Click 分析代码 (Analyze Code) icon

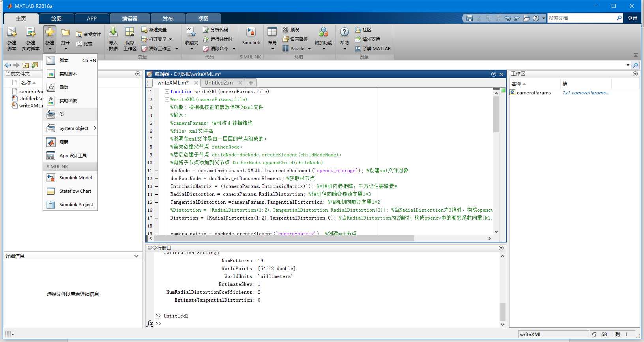tap(206, 30)
